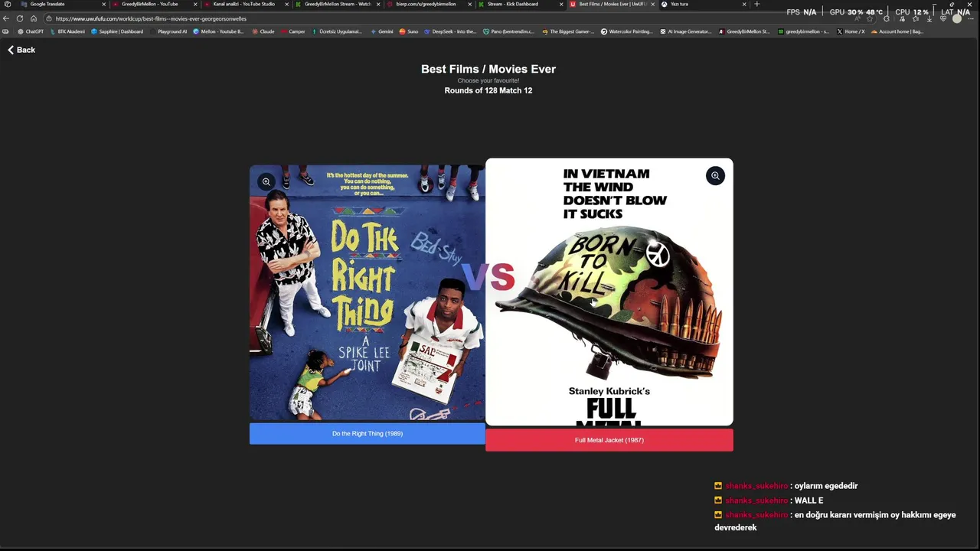
Task: Open the browser three-dots menu
Action: (971, 19)
